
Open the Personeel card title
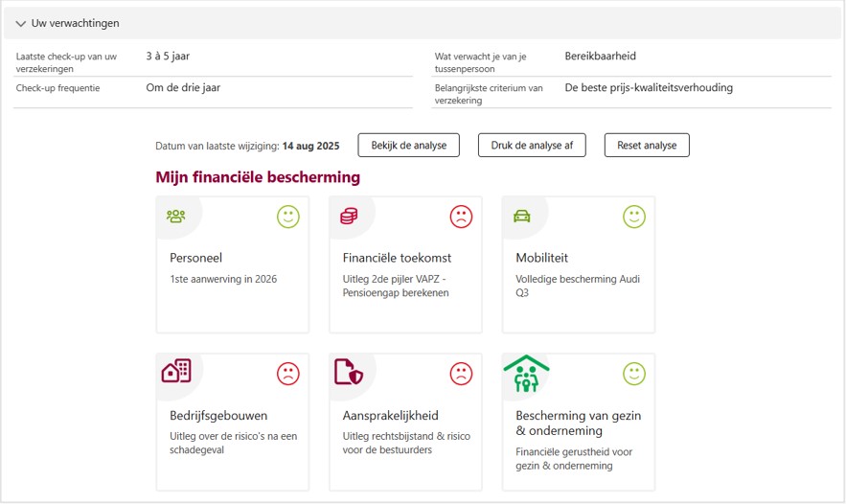click(195, 258)
